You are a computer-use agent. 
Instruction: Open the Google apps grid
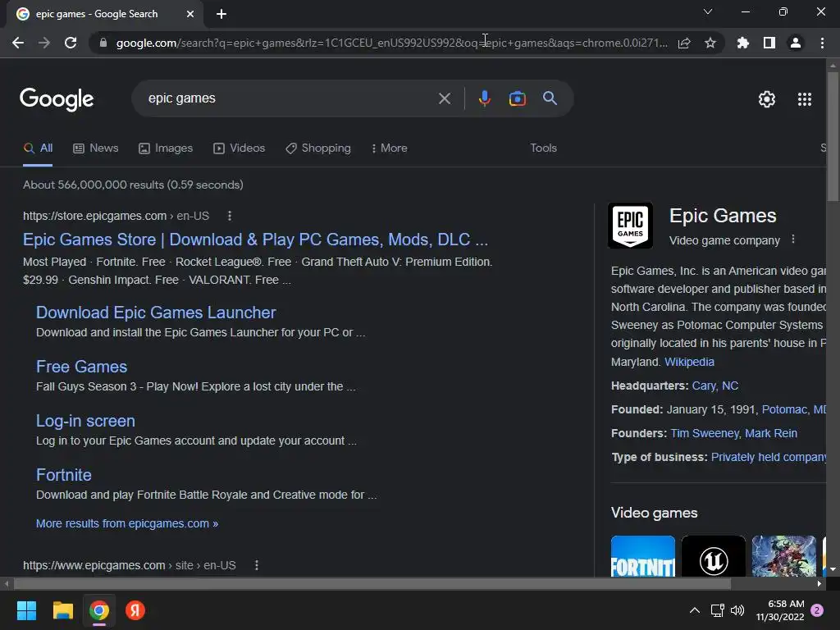[x=804, y=99]
